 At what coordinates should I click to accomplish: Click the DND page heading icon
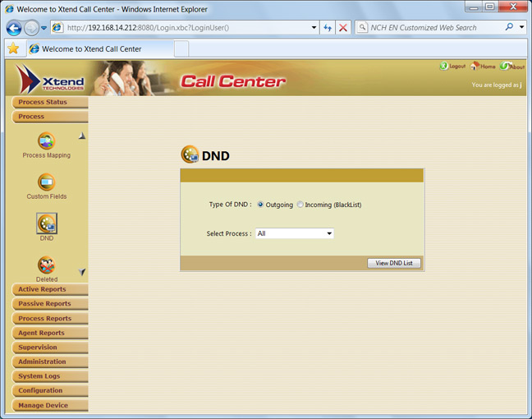190,154
